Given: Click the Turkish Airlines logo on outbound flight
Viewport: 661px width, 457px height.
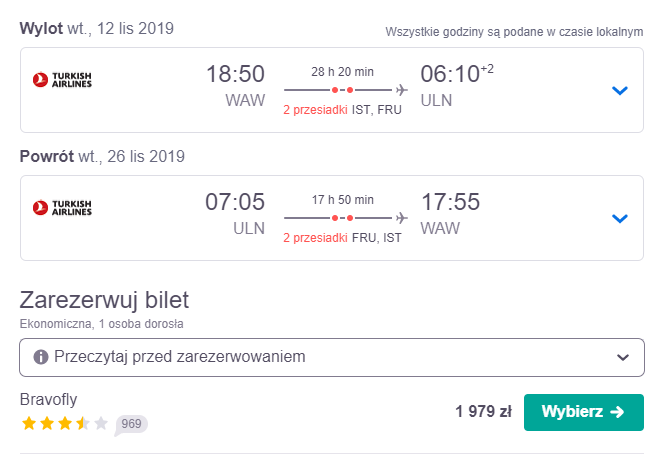Looking at the screenshot, I should point(62,80).
